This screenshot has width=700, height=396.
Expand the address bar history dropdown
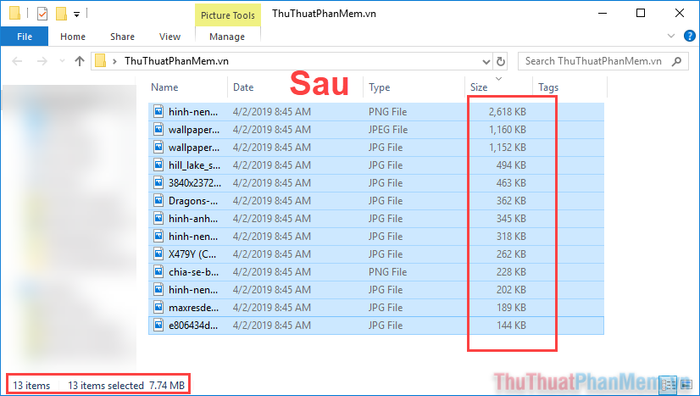click(x=486, y=61)
